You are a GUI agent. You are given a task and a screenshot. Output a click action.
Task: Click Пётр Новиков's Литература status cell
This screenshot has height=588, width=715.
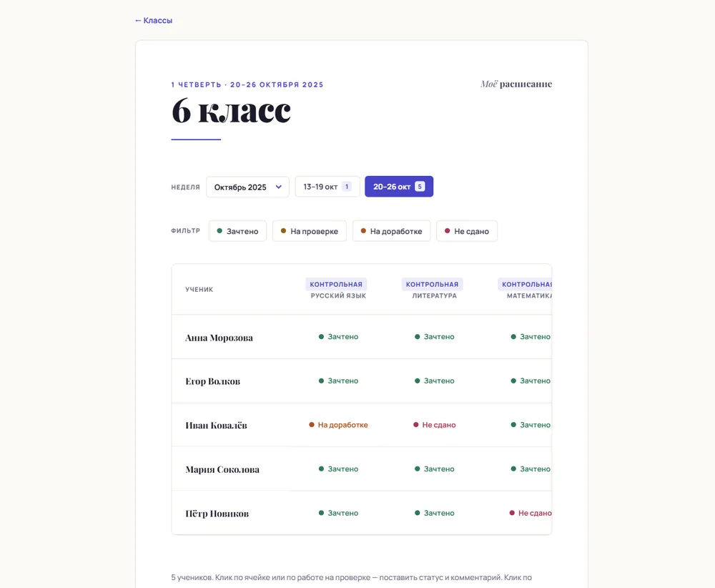click(x=435, y=513)
